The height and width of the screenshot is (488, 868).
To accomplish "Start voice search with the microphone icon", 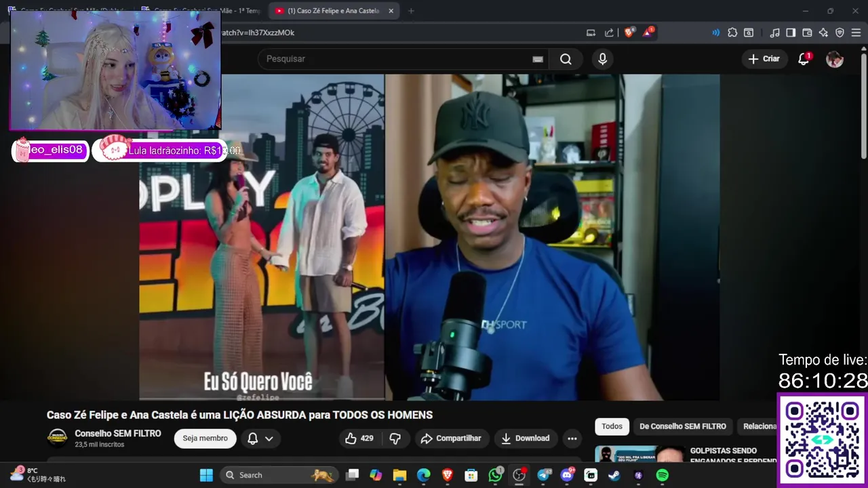I will click(x=602, y=59).
